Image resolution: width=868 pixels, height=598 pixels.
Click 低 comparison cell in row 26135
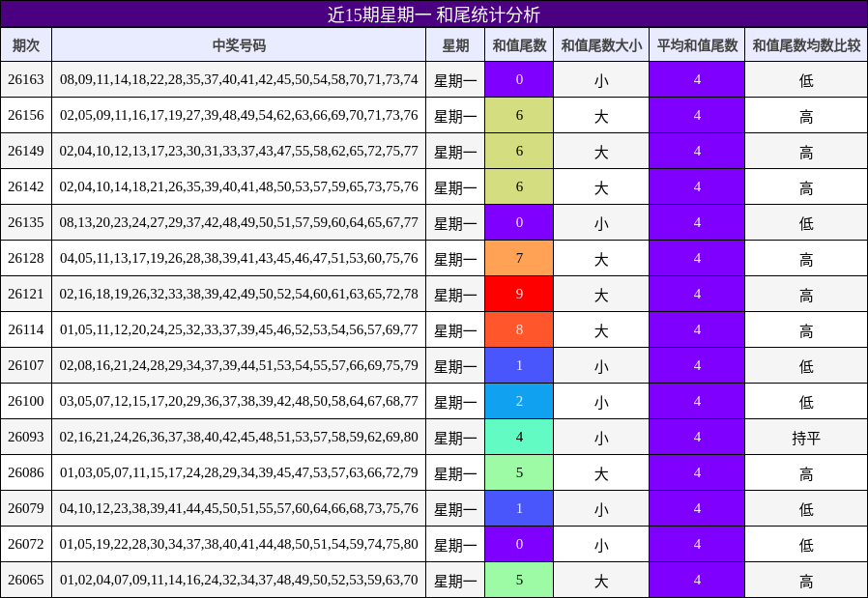(x=806, y=222)
